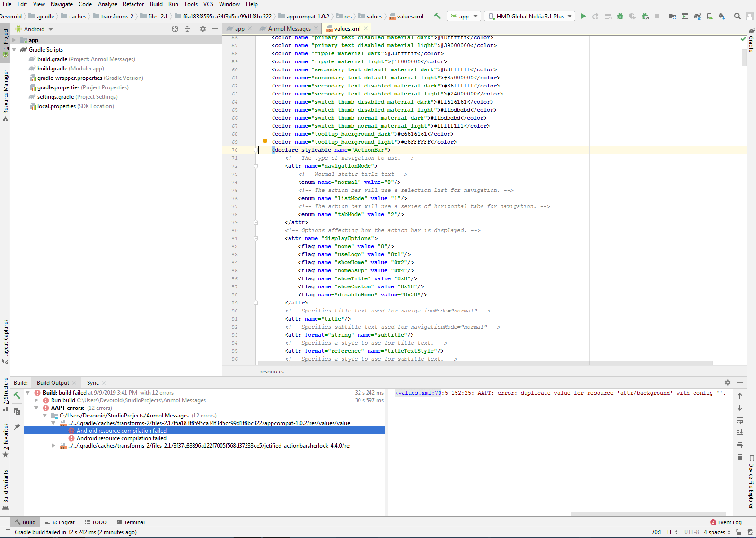
Task: Pin the Build tab with pin icon
Action: pos(17,427)
